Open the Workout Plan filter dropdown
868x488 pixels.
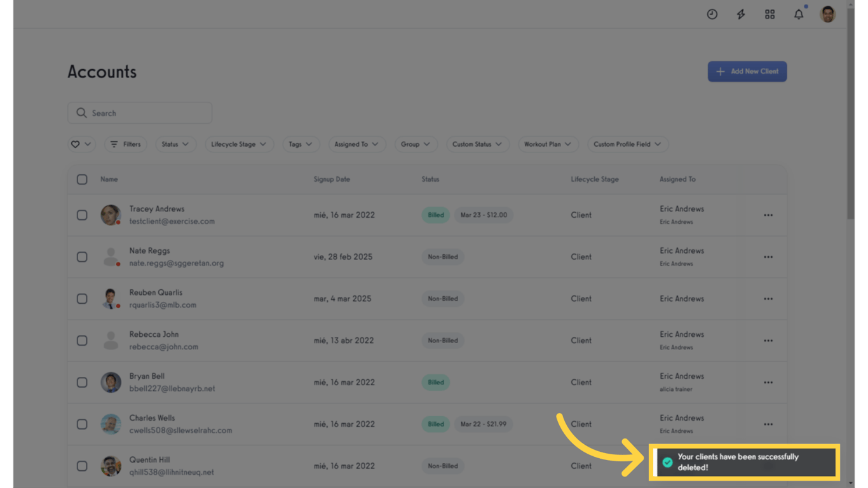[547, 144]
